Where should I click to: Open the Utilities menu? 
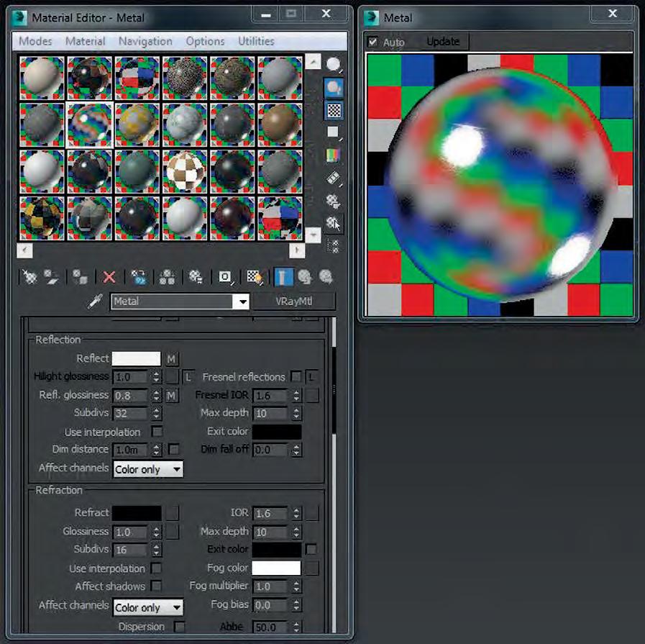[x=256, y=41]
